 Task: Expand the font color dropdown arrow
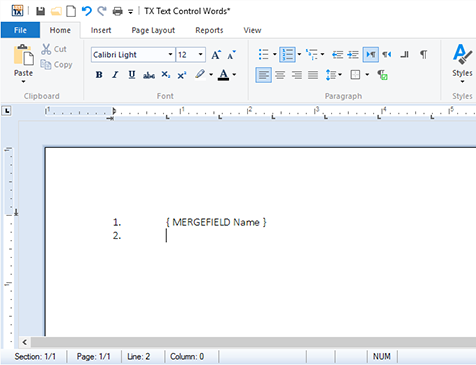234,75
